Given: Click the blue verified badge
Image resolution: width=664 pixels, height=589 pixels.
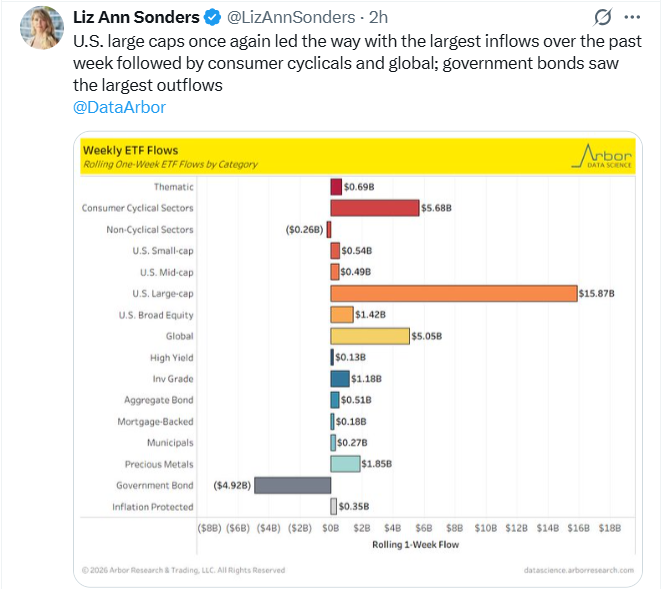Looking at the screenshot, I should tap(213, 17).
